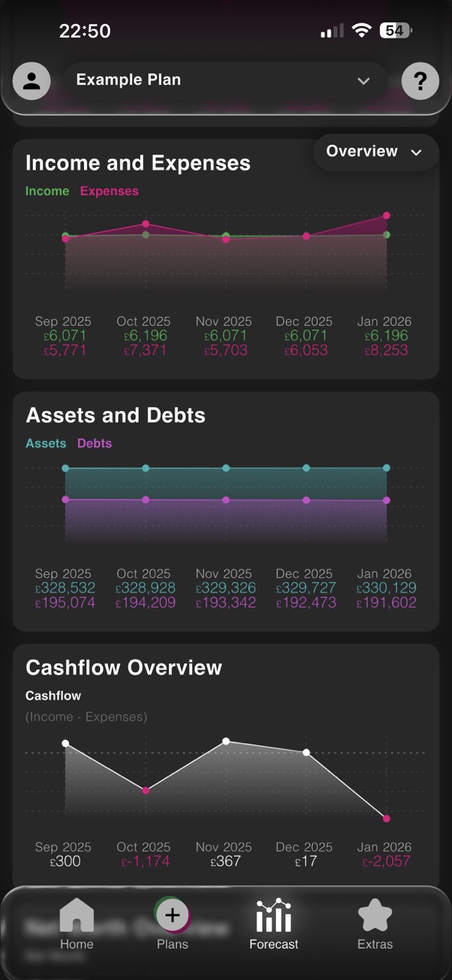Click the cellular signal icon
This screenshot has width=452, height=980.
click(x=331, y=31)
